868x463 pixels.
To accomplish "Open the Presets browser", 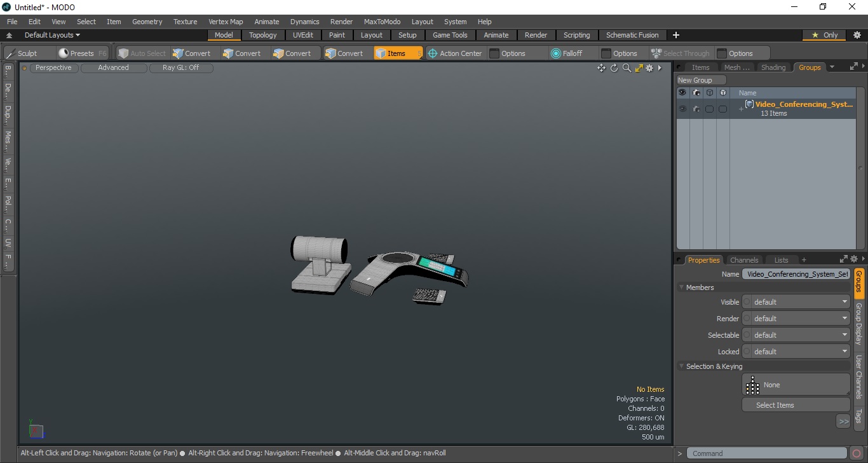I will click(82, 53).
